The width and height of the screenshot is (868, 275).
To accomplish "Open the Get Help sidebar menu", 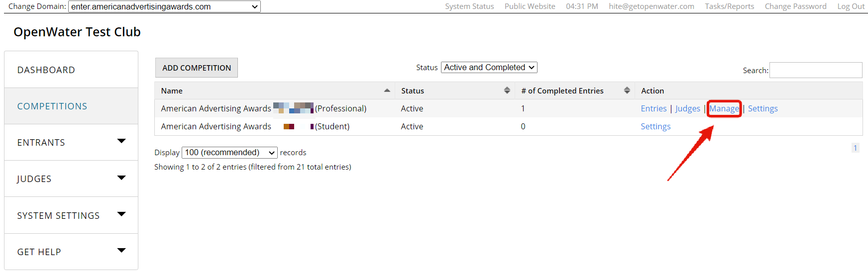I will click(x=71, y=252).
